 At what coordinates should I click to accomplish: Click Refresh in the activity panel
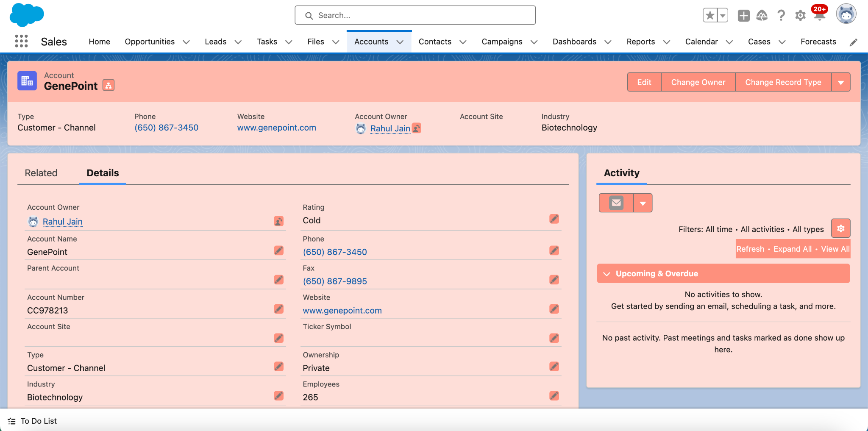(750, 249)
